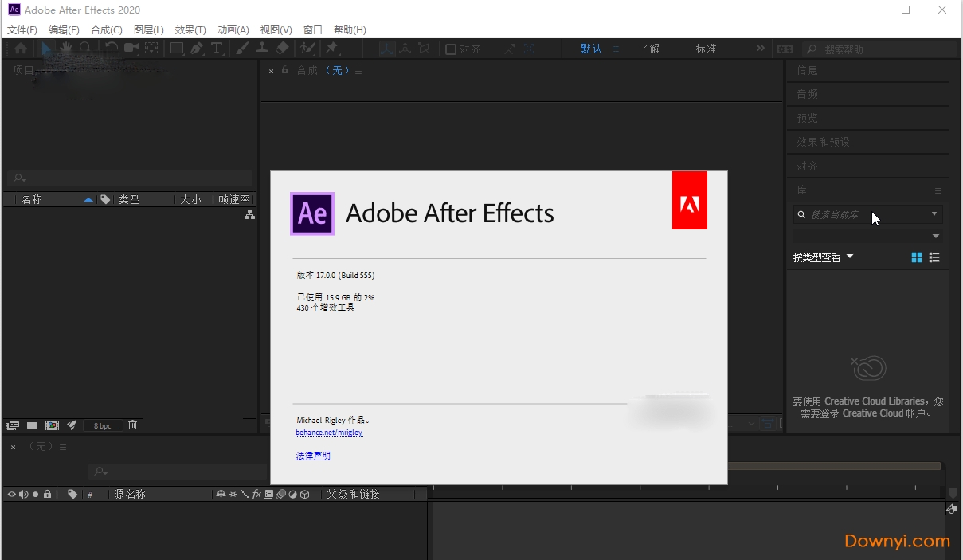This screenshot has width=963, height=560.
Task: Switch to the 默认 workspace tab
Action: pos(591,49)
